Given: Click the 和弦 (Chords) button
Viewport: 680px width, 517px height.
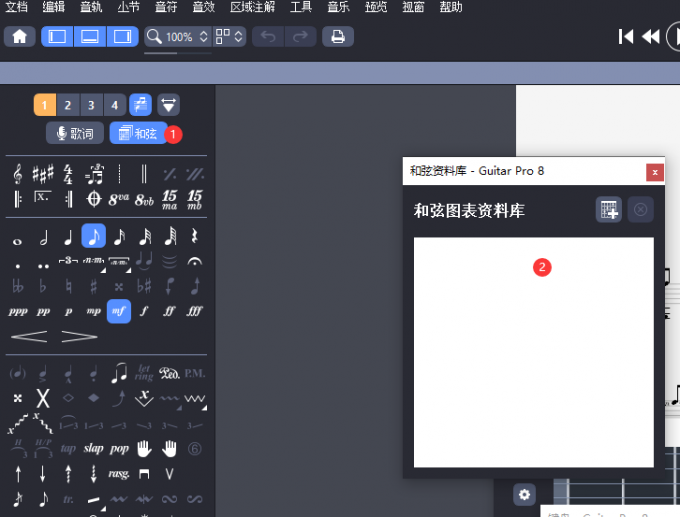Looking at the screenshot, I should pos(137,133).
